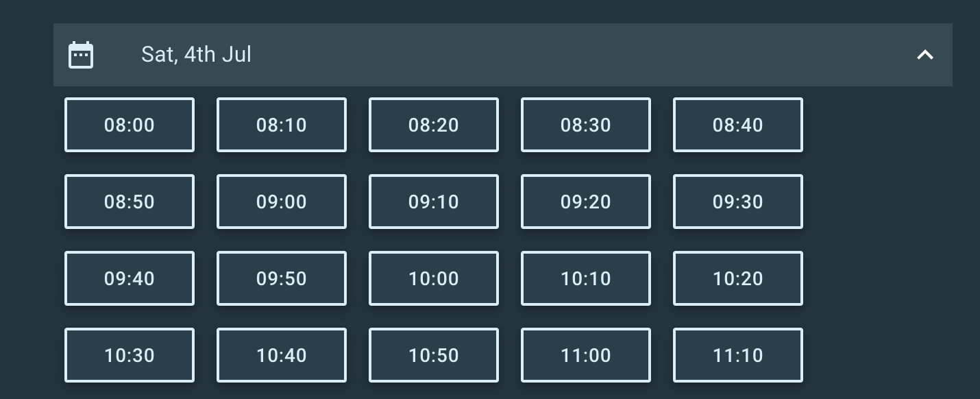Image resolution: width=980 pixels, height=399 pixels.
Task: Book the 11:00 time slot
Action: point(586,355)
